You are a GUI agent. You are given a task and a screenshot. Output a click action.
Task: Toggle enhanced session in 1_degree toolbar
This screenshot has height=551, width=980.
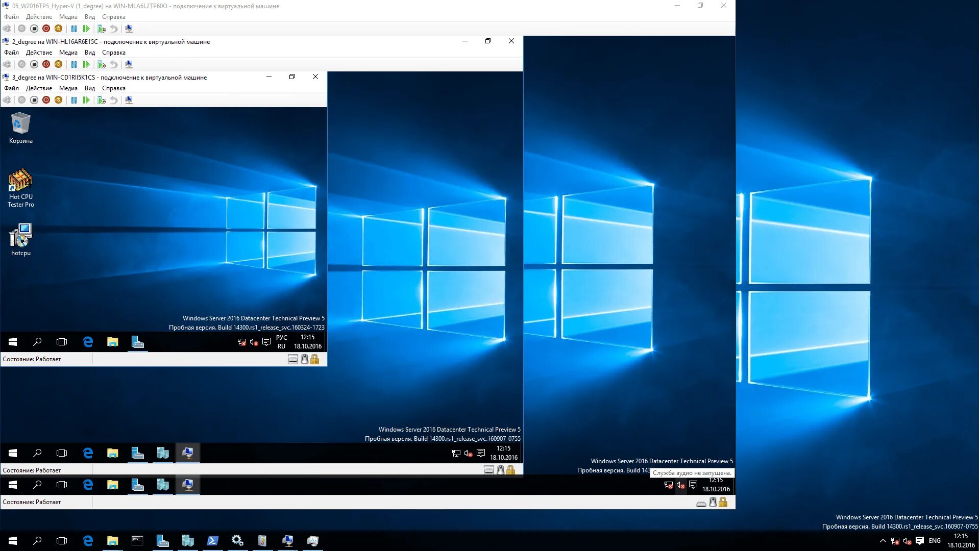129,29
